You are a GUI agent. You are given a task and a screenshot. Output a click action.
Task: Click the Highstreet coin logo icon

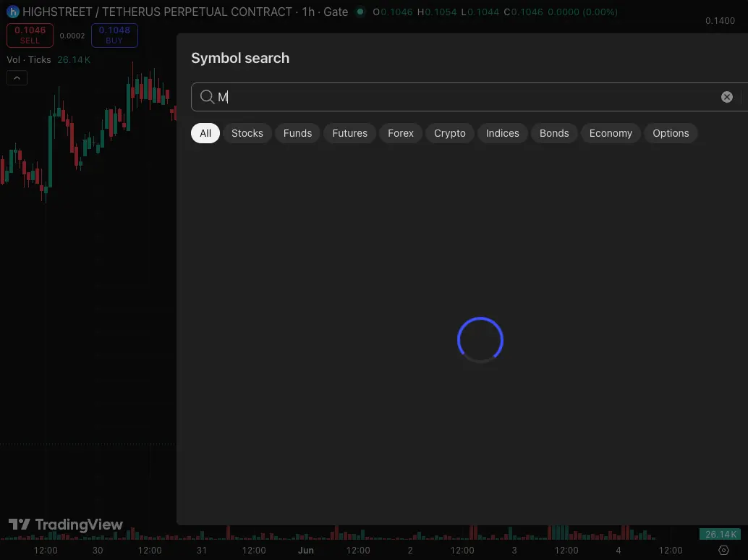coord(13,12)
